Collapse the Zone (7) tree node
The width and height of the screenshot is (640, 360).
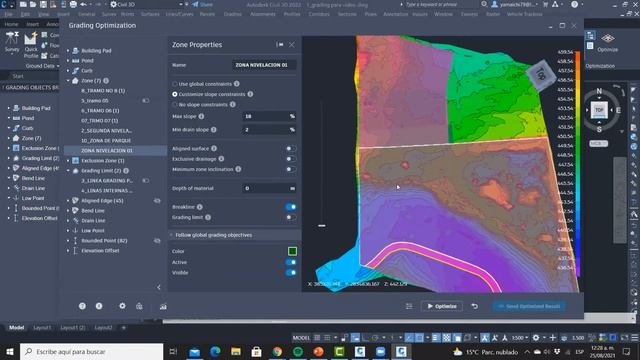(x=68, y=81)
